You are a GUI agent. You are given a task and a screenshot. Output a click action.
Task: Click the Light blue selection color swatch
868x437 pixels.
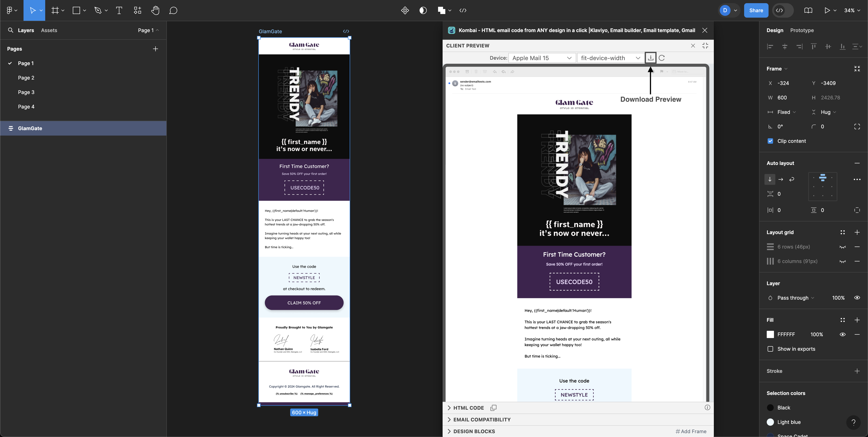click(x=770, y=422)
